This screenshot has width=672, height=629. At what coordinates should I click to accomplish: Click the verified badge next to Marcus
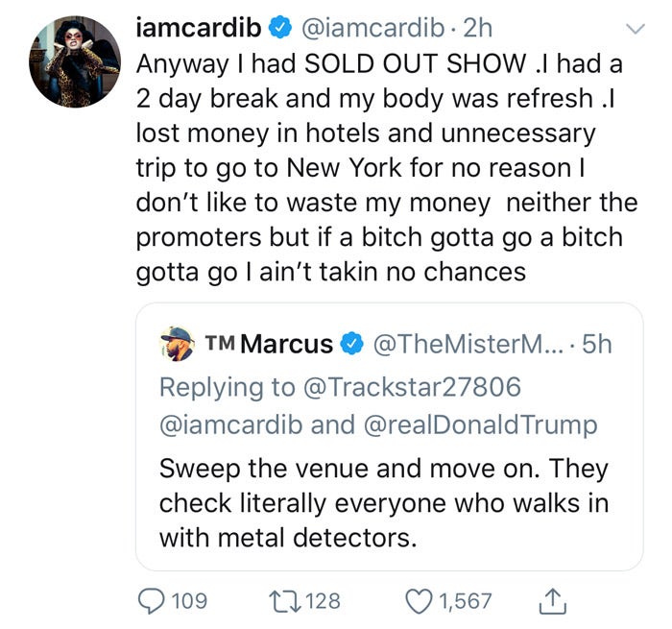coord(353,344)
